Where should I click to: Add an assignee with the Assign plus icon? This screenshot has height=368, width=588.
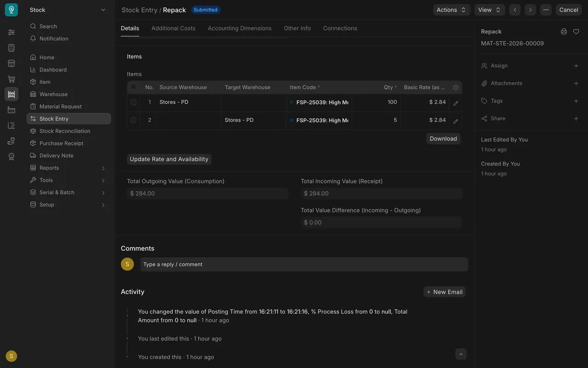click(576, 66)
